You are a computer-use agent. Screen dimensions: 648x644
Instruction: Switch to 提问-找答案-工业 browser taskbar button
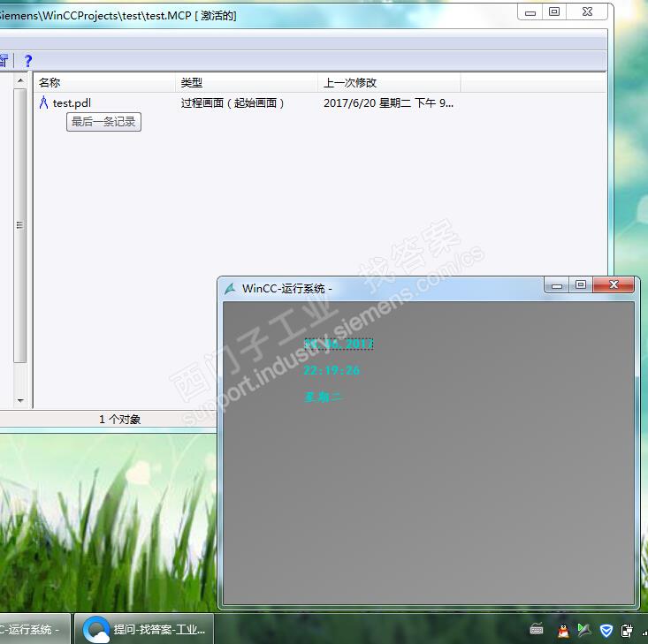144,629
